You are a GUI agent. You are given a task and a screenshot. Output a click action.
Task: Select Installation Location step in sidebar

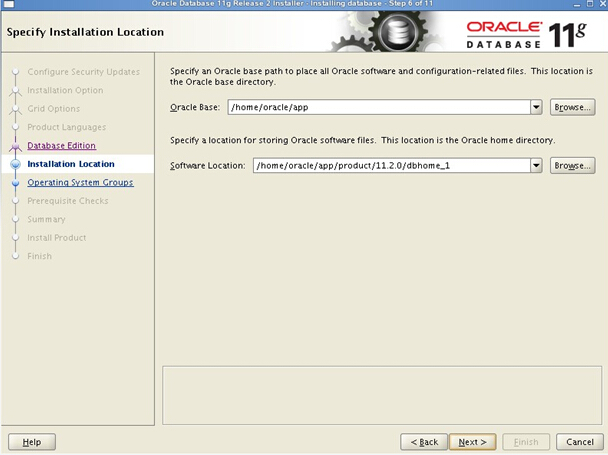click(70, 164)
